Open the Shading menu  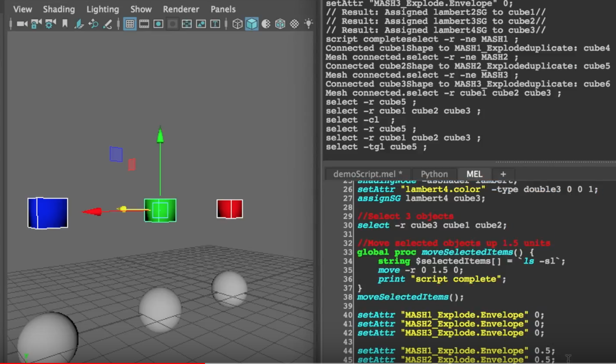point(59,9)
